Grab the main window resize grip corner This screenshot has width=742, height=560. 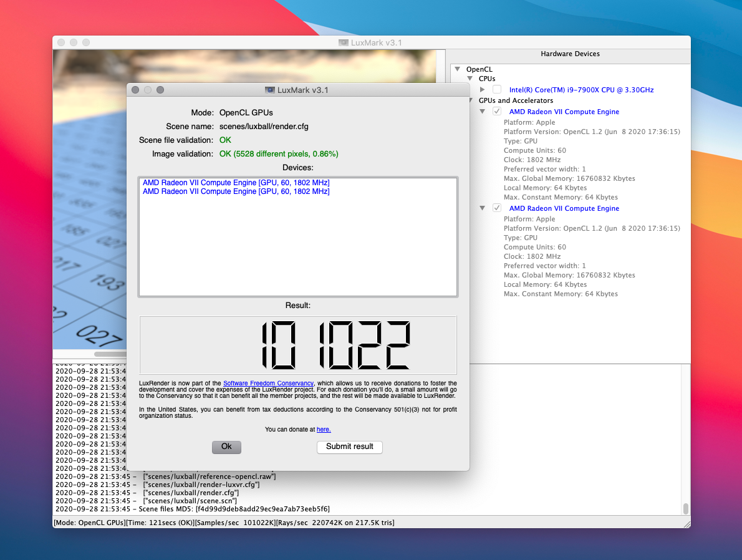pyautogui.click(x=687, y=524)
